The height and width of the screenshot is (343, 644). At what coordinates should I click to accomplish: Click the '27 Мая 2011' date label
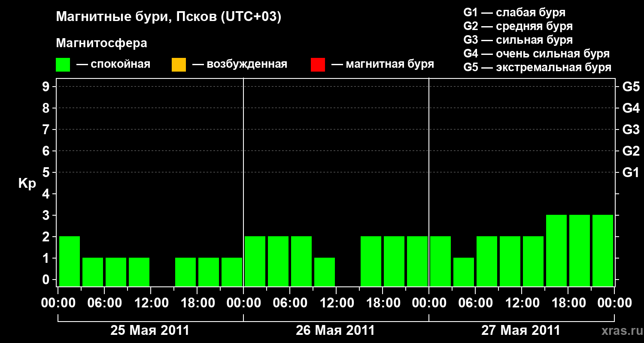click(521, 331)
